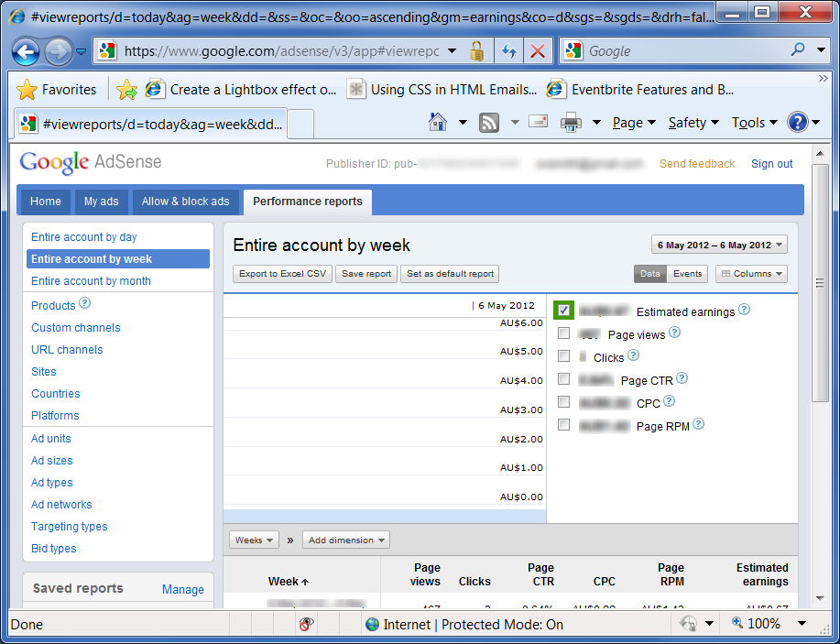Switch to Allow & block ads tab

pyautogui.click(x=185, y=202)
